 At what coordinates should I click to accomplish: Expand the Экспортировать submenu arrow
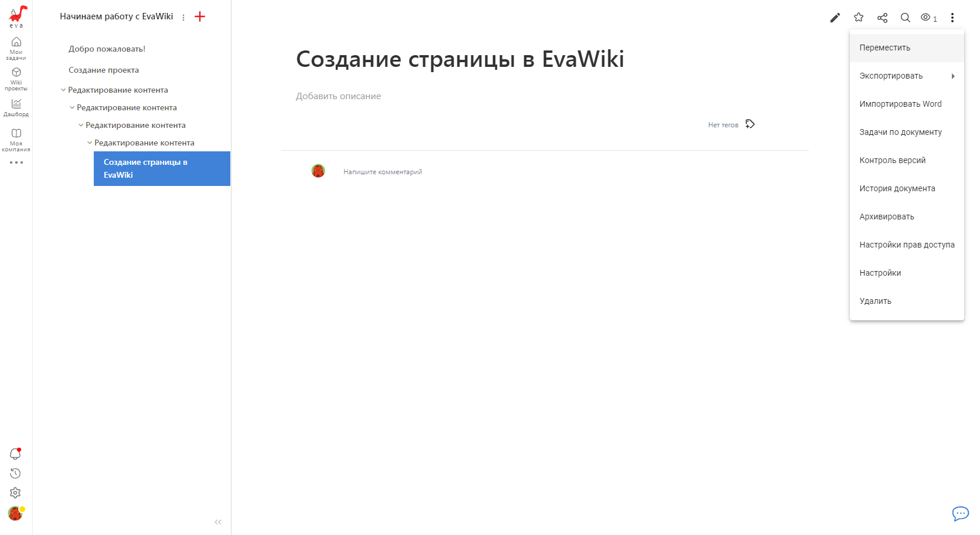[953, 76]
